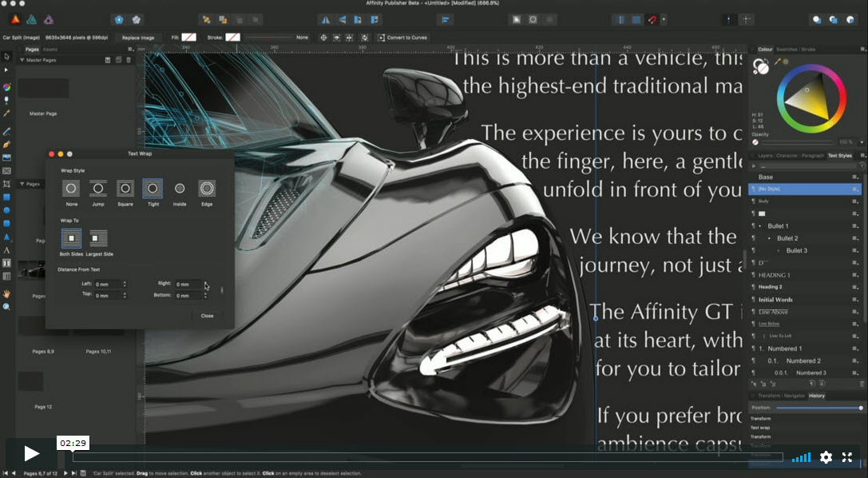Open video player settings gear
The height and width of the screenshot is (478, 868).
[826, 457]
